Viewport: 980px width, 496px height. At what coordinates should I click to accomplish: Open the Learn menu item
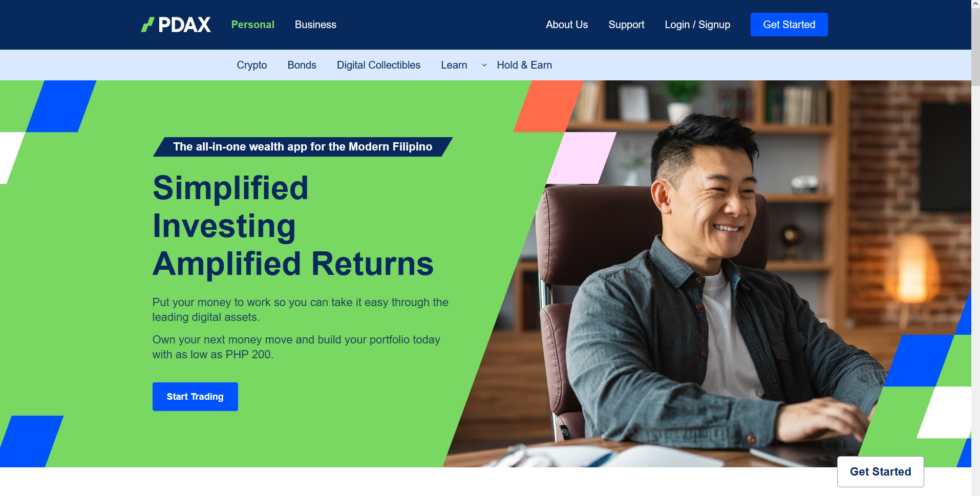pos(454,65)
